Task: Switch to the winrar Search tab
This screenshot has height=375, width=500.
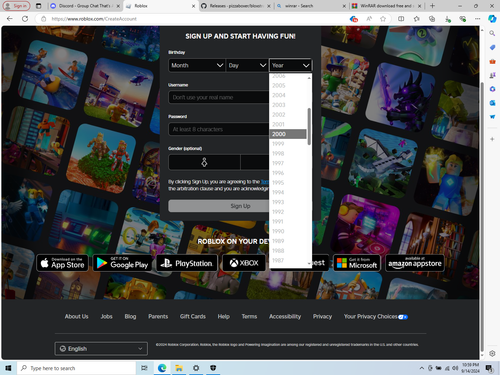Action: [311, 6]
